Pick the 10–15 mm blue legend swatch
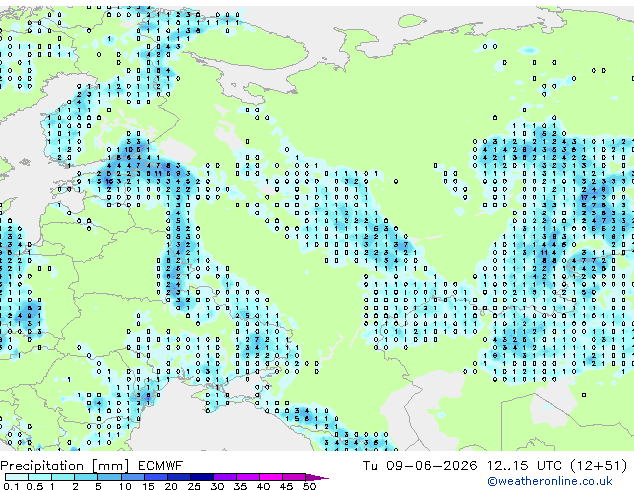The width and height of the screenshot is (634, 490). click(133, 477)
